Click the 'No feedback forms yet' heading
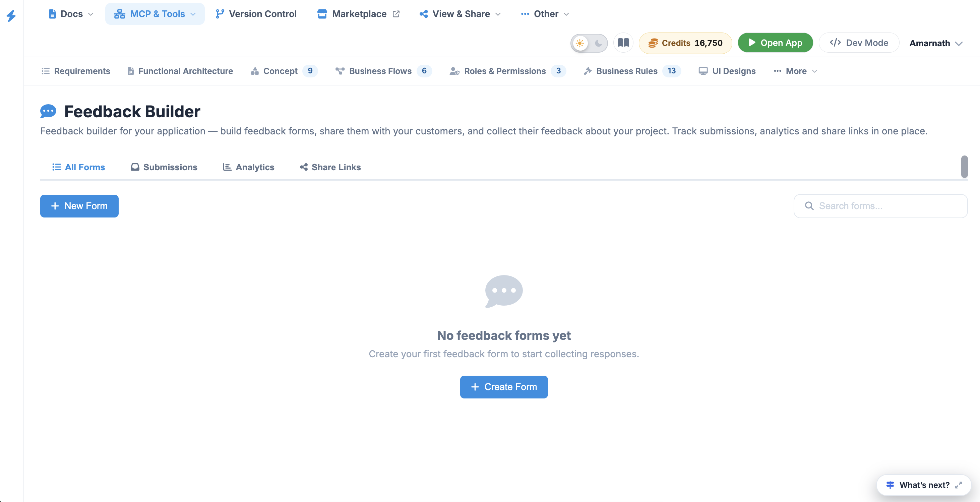The width and height of the screenshot is (980, 502). point(504,335)
